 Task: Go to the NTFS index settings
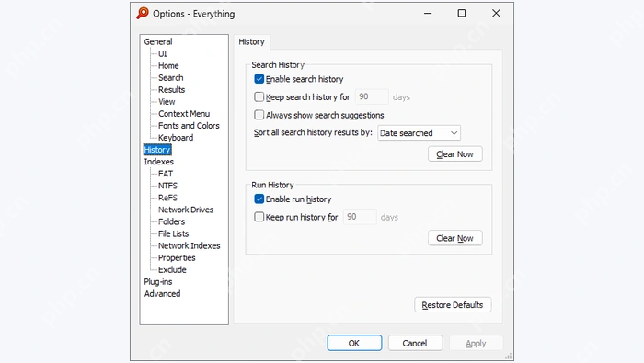(167, 186)
